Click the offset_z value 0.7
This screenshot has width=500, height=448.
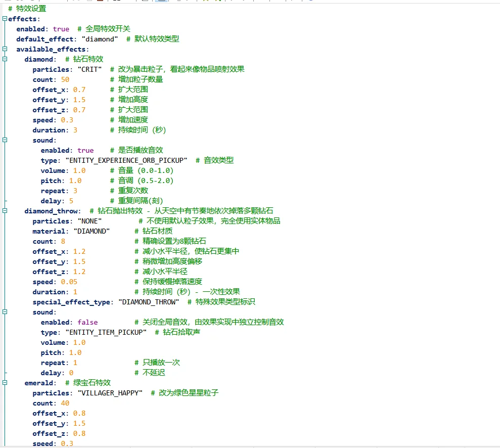click(x=79, y=110)
